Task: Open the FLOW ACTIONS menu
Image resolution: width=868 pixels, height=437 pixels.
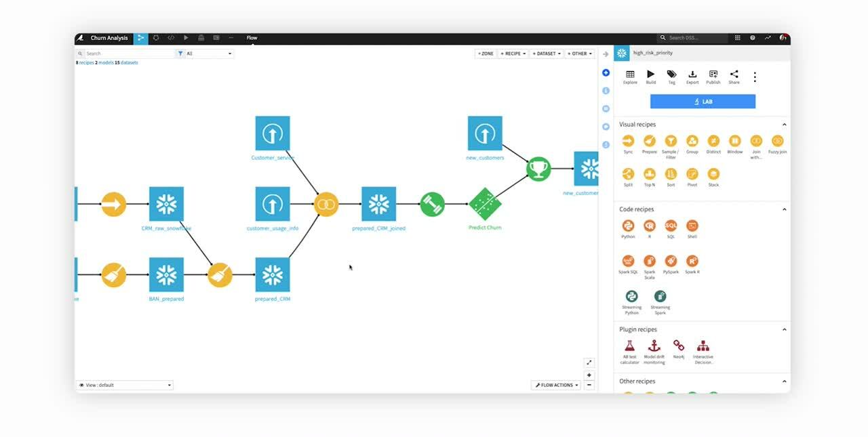Action: (x=556, y=385)
